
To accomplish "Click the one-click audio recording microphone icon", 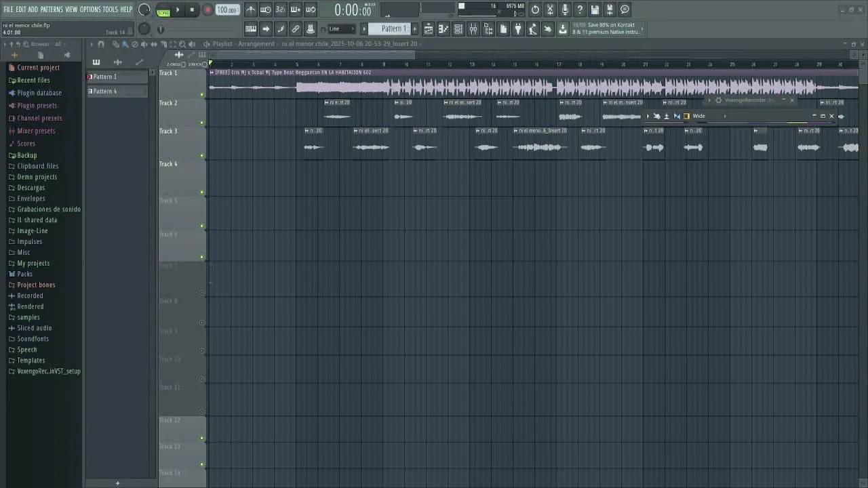I will [x=565, y=9].
